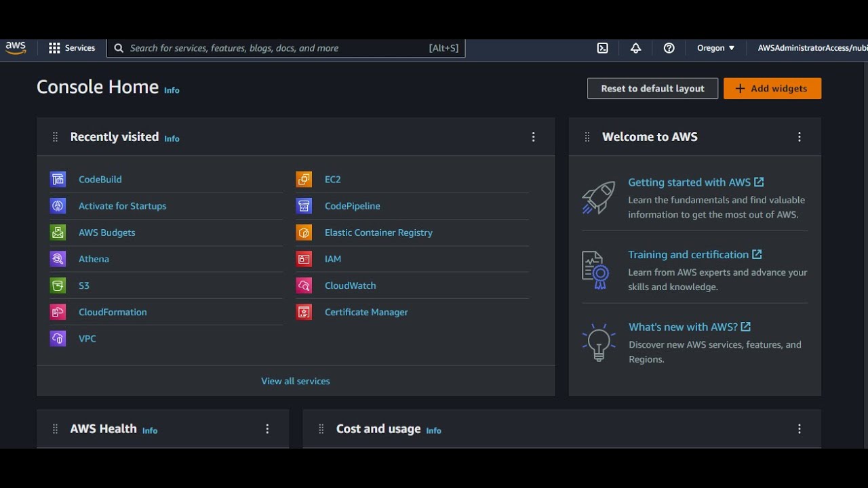Click the S3 bucket icon

click(x=58, y=285)
